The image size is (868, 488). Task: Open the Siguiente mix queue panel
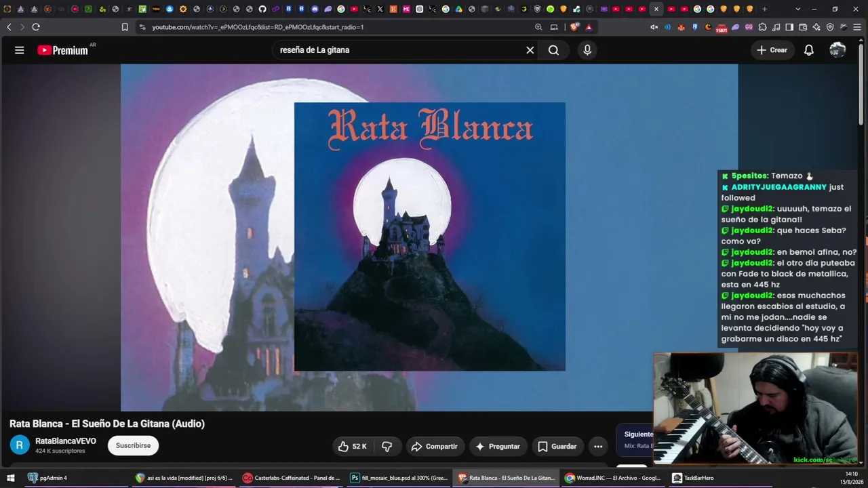click(x=635, y=440)
